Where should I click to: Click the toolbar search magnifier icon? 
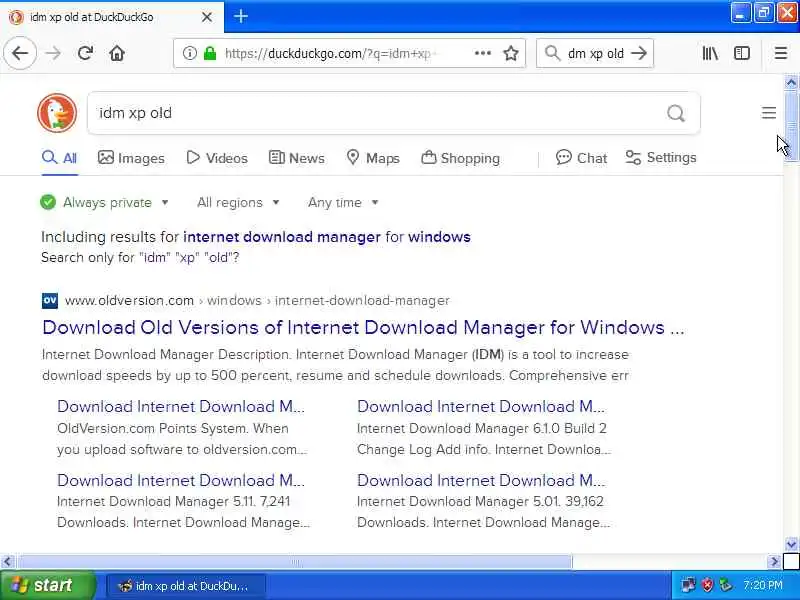552,53
